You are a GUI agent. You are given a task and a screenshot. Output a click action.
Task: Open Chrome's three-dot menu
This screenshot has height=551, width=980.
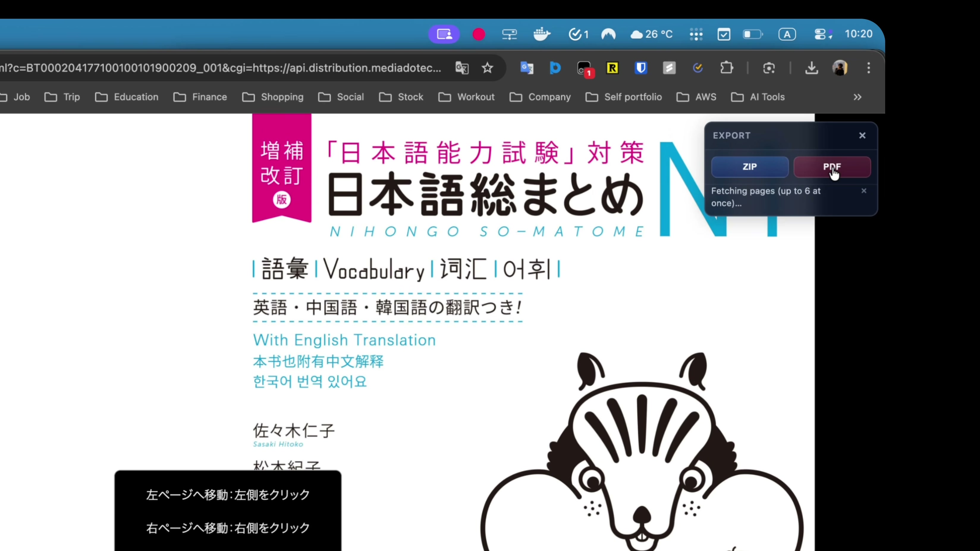[x=869, y=68]
